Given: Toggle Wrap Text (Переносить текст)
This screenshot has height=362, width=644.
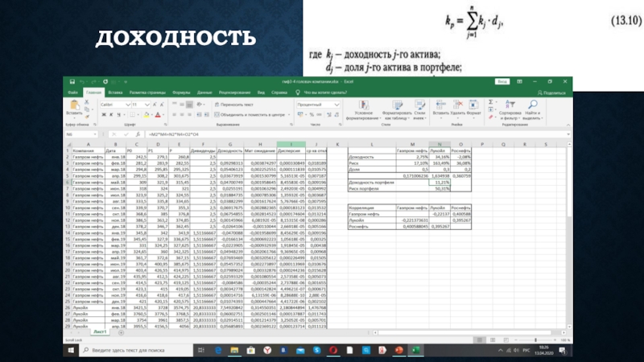Looking at the screenshot, I should [234, 105].
